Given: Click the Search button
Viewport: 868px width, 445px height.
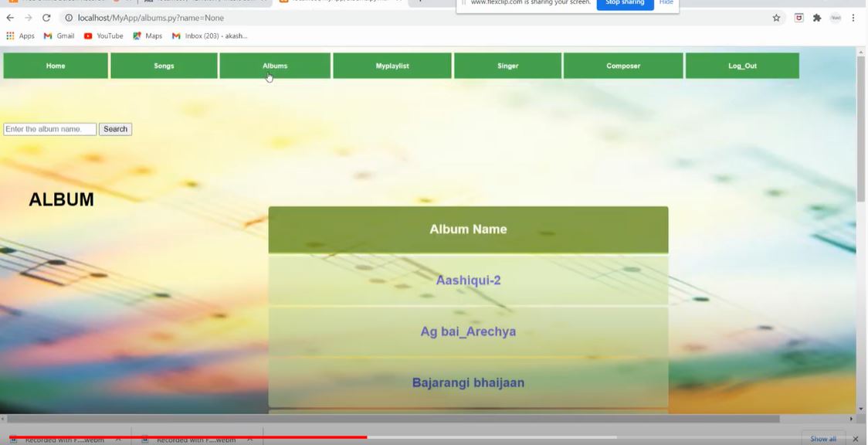Looking at the screenshot, I should pos(114,128).
